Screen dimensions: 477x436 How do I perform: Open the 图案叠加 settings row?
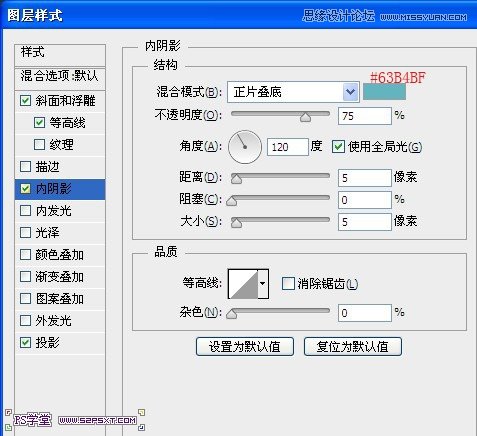pyautogui.click(x=60, y=299)
